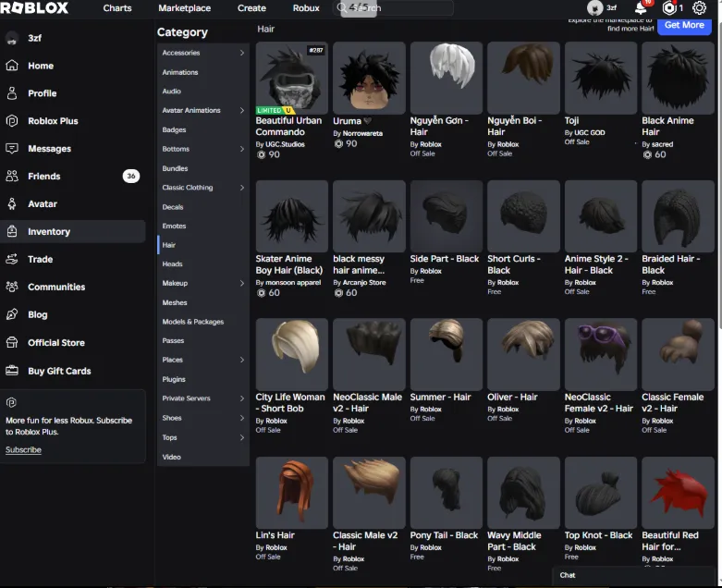Click the page vertical scrollbar
This screenshot has width=722, height=588.
tap(719, 175)
